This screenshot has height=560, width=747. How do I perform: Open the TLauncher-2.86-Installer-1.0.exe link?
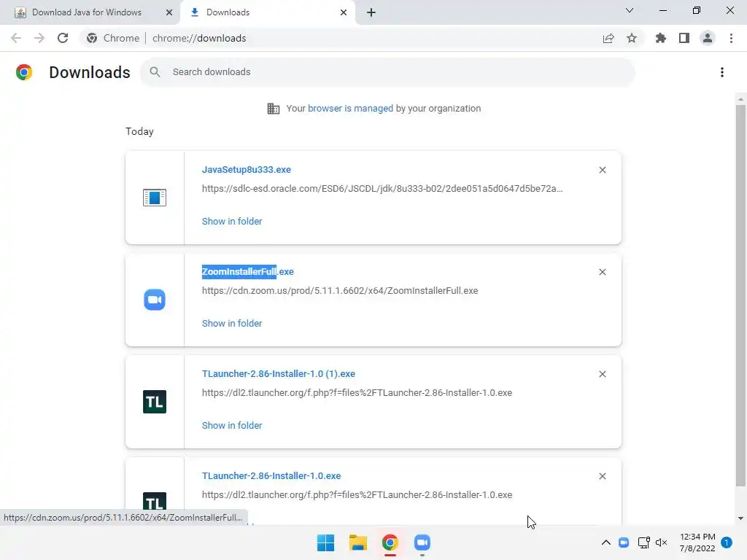271,476
